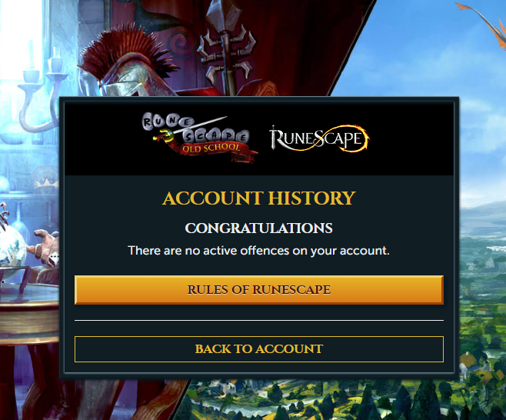The height and width of the screenshot is (420, 506).
Task: Click the Old School RuneScape logo
Action: 199,138
